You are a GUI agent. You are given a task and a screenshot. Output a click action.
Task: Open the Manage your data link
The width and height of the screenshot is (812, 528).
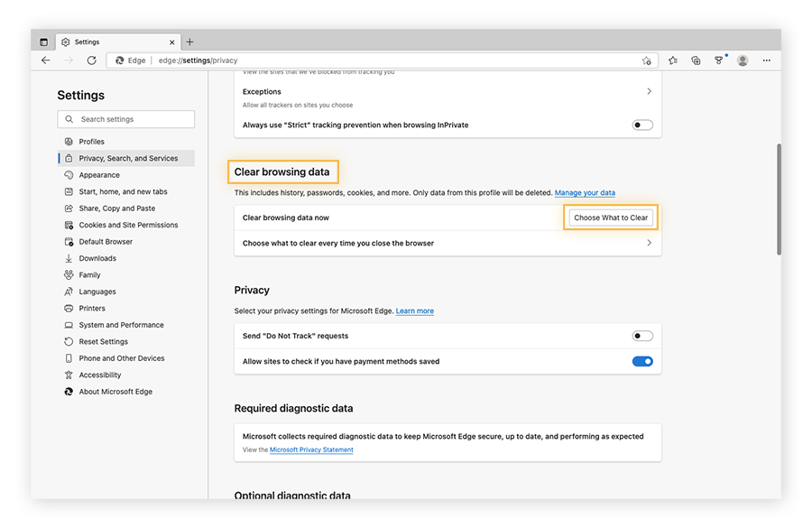pos(585,192)
